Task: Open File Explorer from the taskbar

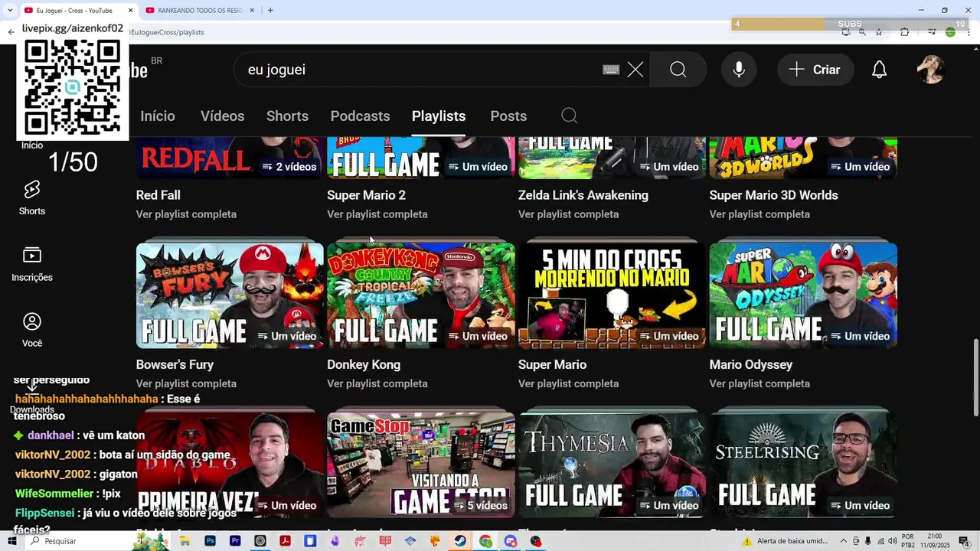Action: tap(185, 541)
